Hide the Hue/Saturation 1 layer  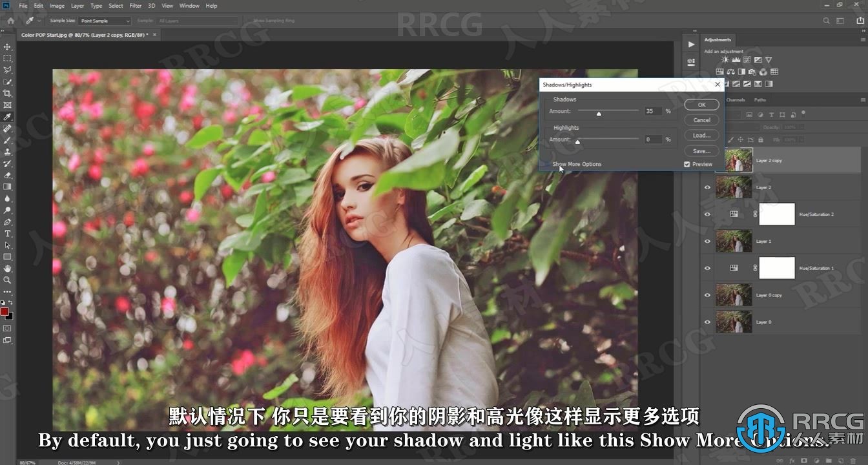coord(707,268)
